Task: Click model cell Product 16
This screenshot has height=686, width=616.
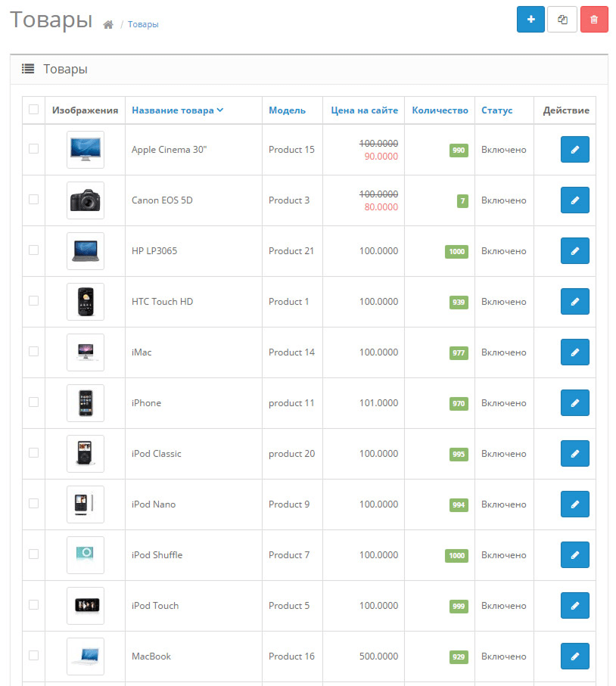Action: click(291, 657)
